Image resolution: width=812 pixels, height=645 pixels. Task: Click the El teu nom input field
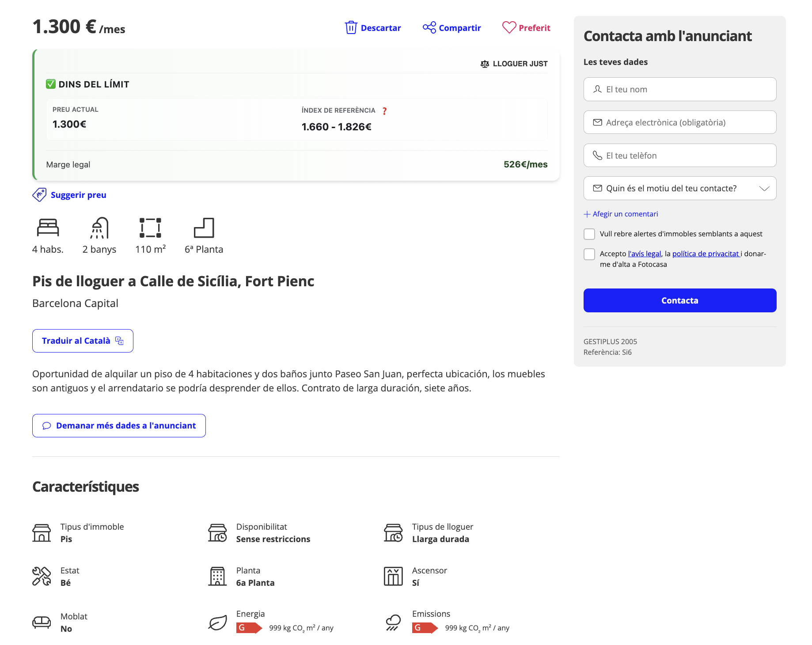click(x=679, y=90)
